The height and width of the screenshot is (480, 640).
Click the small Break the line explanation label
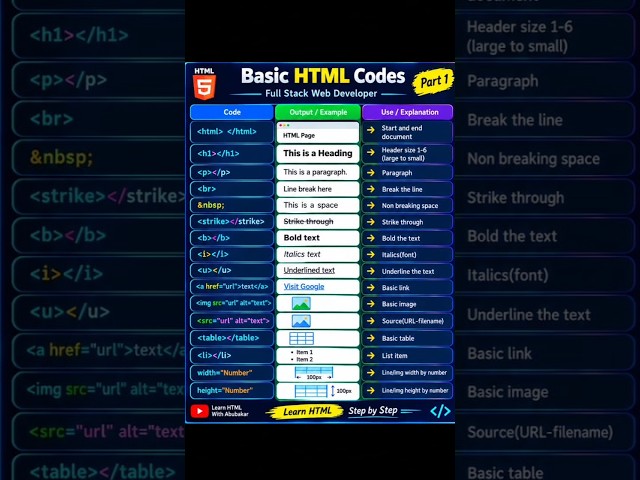402,189
